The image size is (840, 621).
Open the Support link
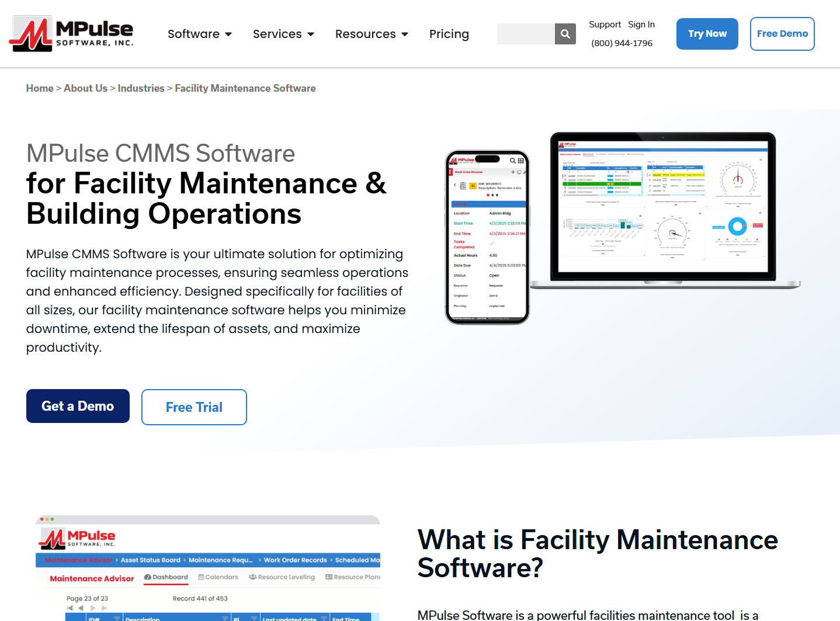click(605, 25)
